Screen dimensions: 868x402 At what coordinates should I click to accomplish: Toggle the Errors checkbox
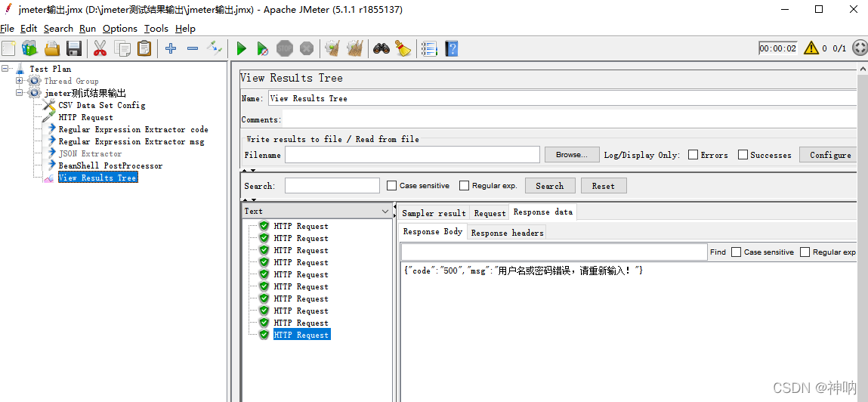click(693, 155)
